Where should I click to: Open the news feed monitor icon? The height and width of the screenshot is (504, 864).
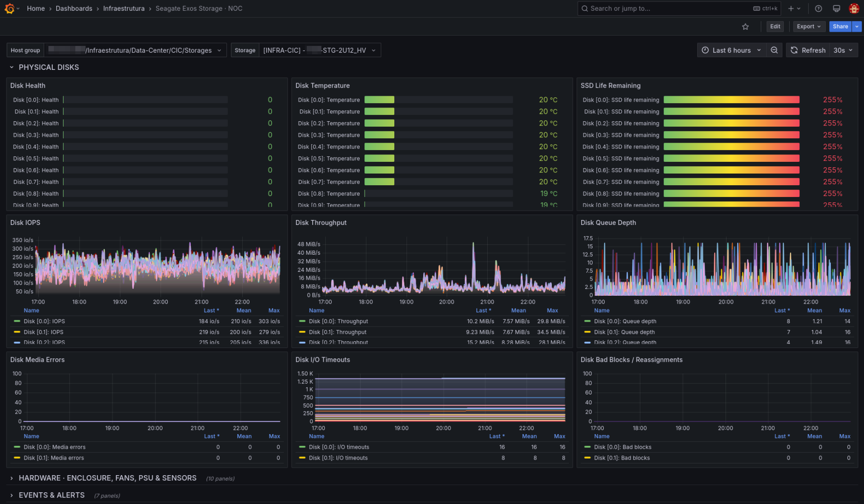[x=837, y=8]
